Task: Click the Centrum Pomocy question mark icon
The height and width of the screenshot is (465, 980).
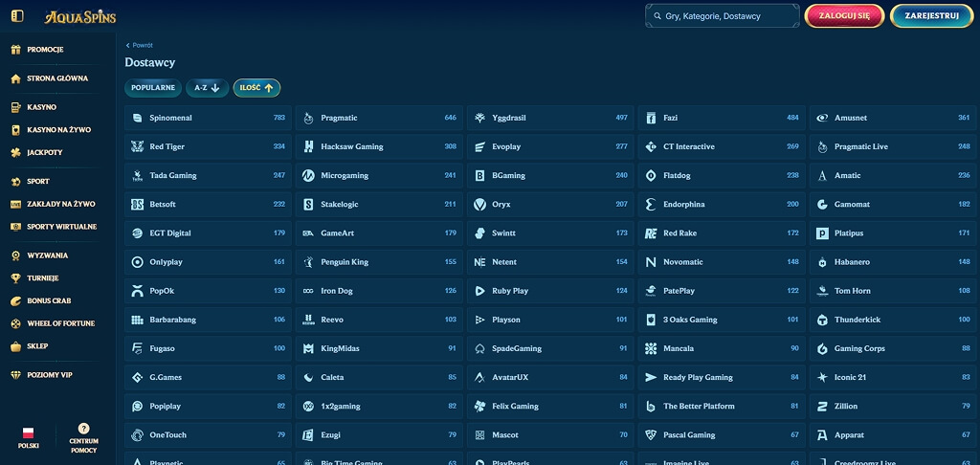Action: tap(84, 429)
